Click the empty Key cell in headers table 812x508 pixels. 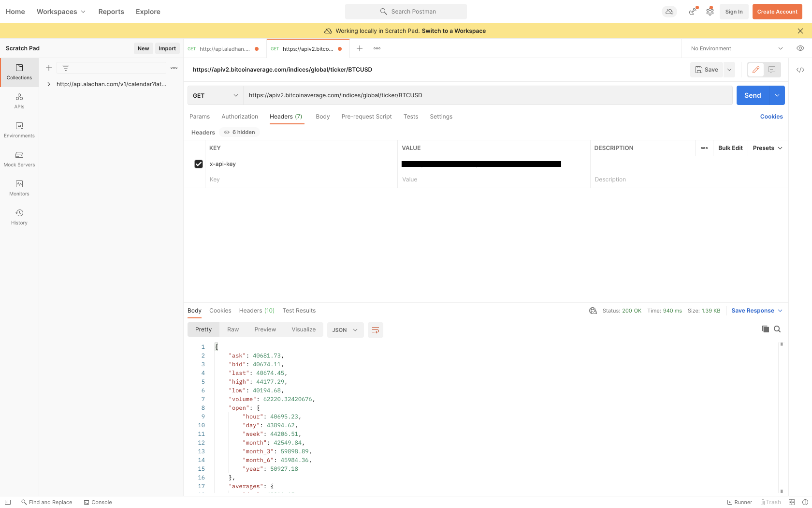tap(301, 179)
